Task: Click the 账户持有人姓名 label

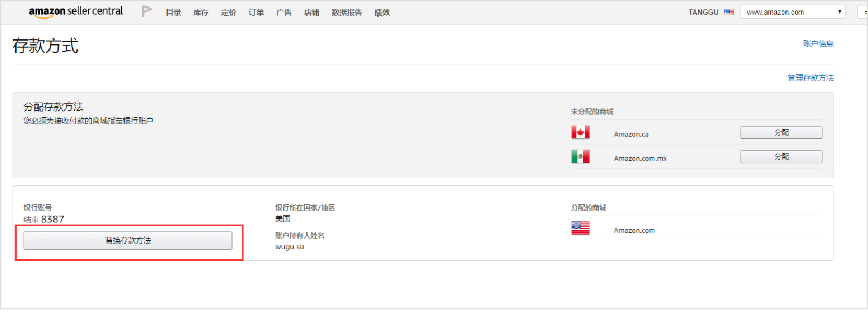Action: (300, 236)
